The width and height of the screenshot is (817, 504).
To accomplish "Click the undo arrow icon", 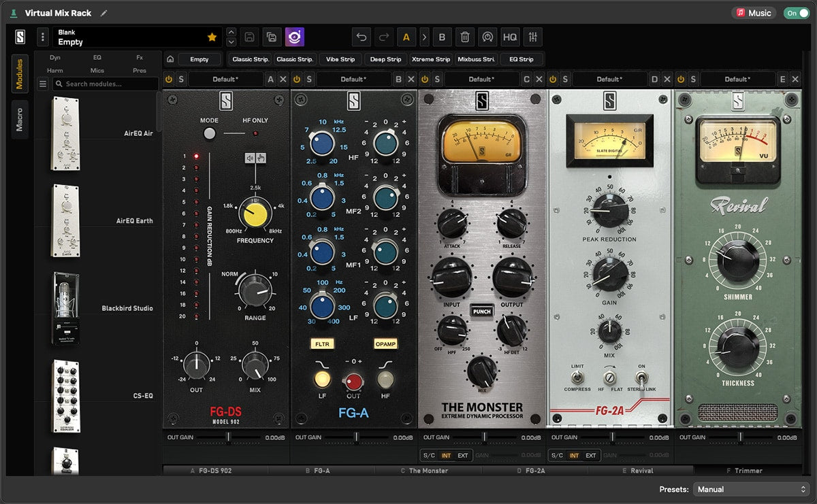I will [x=361, y=37].
